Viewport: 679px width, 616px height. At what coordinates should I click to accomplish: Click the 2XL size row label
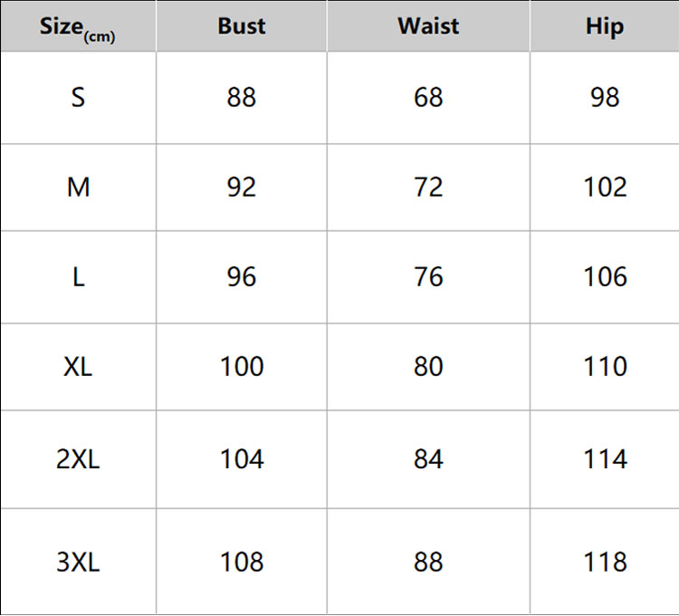coord(78,459)
